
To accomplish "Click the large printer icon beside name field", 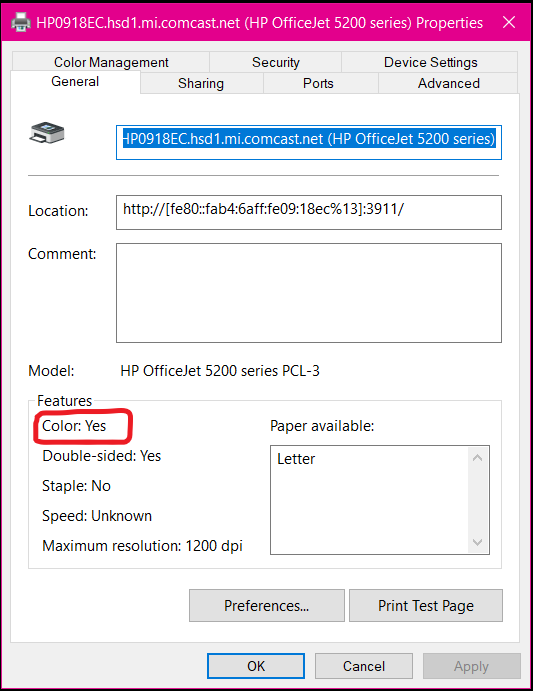I will point(47,133).
